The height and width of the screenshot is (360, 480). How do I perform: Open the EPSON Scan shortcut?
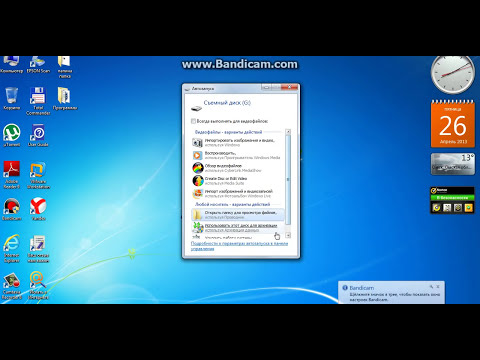click(38, 64)
